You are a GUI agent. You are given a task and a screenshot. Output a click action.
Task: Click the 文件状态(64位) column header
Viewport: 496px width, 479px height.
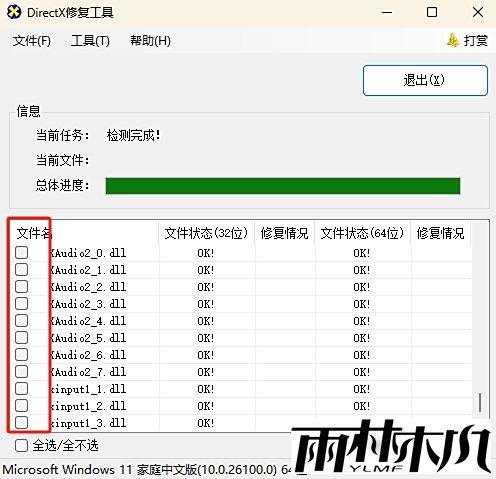pos(363,233)
